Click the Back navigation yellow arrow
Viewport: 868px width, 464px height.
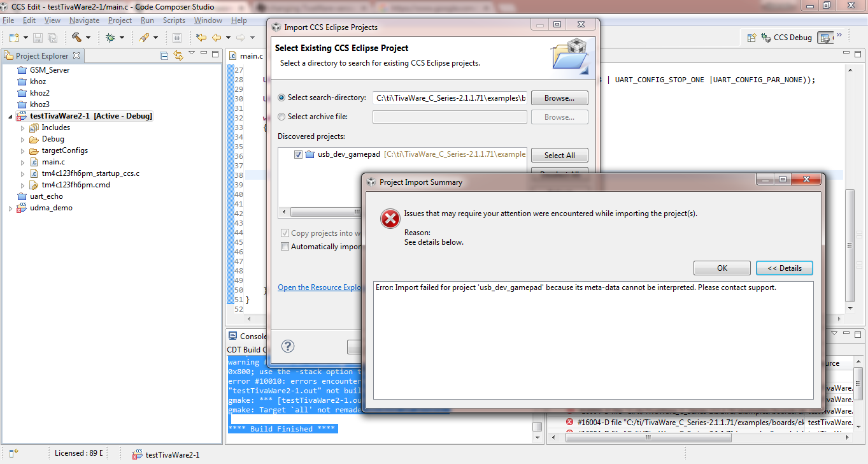(x=217, y=38)
